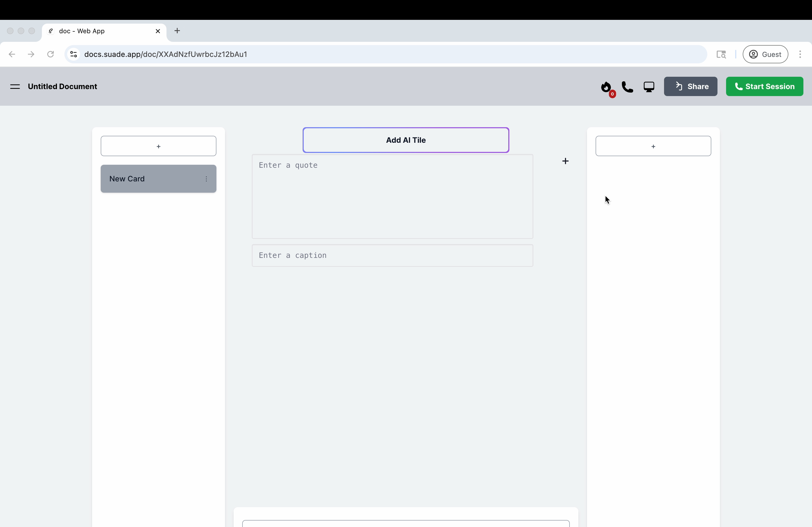The image size is (812, 527).
Task: Open the hamburger sidebar menu
Action: coord(15,87)
